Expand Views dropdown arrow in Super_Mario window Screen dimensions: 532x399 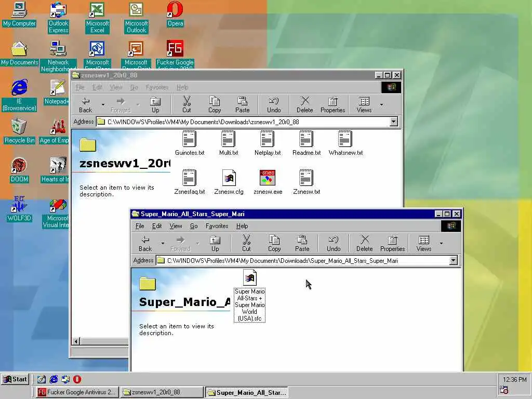pyautogui.click(x=441, y=243)
